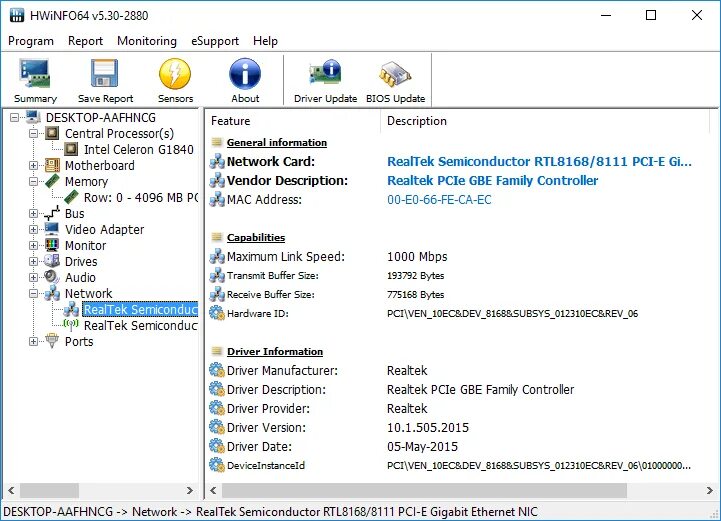Open the eSupport menu
The image size is (721, 521).
[x=215, y=41]
